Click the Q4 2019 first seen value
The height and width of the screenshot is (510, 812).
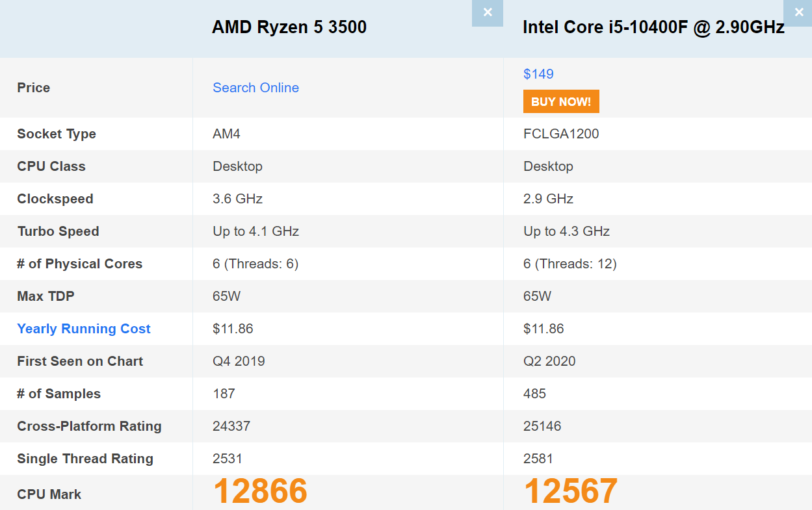pos(239,361)
